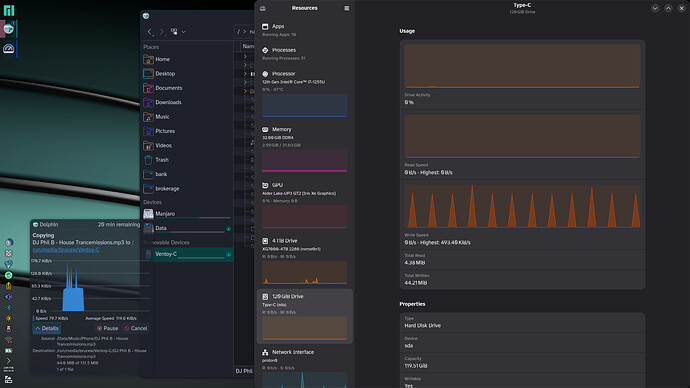Viewport: 690px width, 388px height.
Task: Pause the Dolphin copy job
Action: (107, 328)
